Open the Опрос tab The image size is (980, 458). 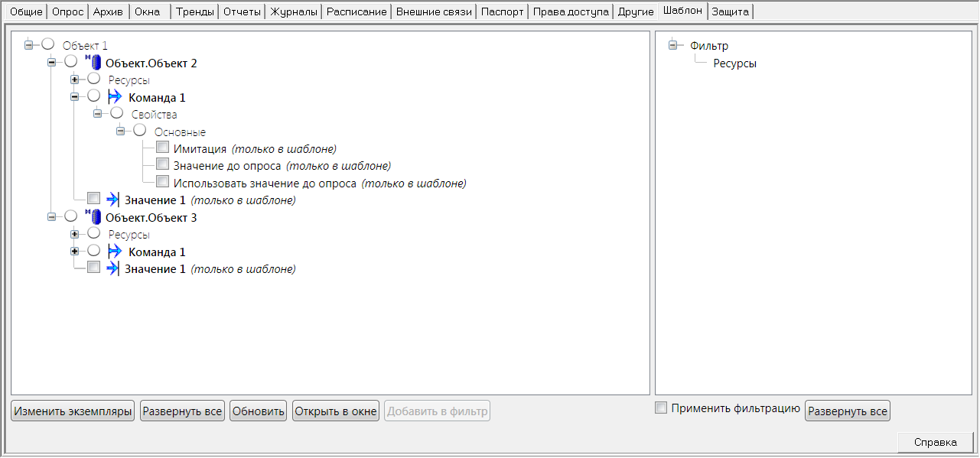[x=67, y=12]
